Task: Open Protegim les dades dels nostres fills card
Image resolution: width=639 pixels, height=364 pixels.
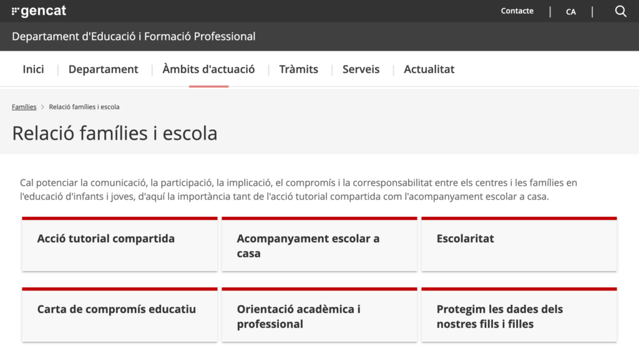Action: tap(519, 316)
